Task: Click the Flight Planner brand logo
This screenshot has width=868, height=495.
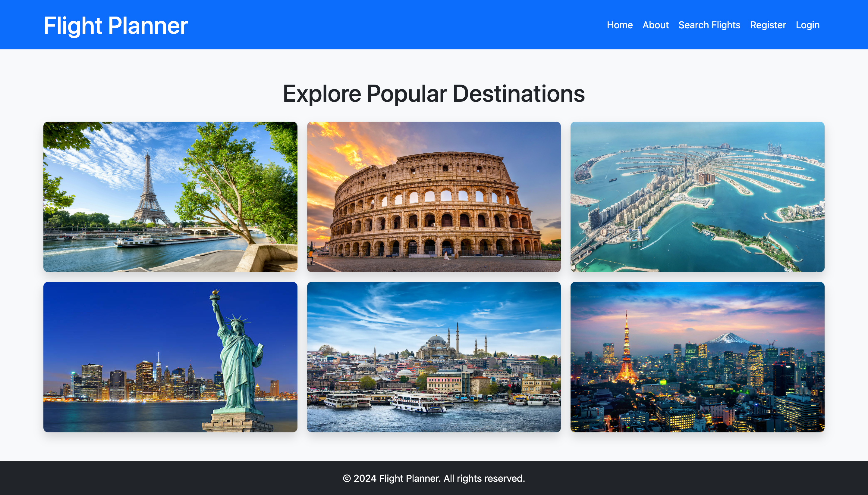Action: point(115,26)
